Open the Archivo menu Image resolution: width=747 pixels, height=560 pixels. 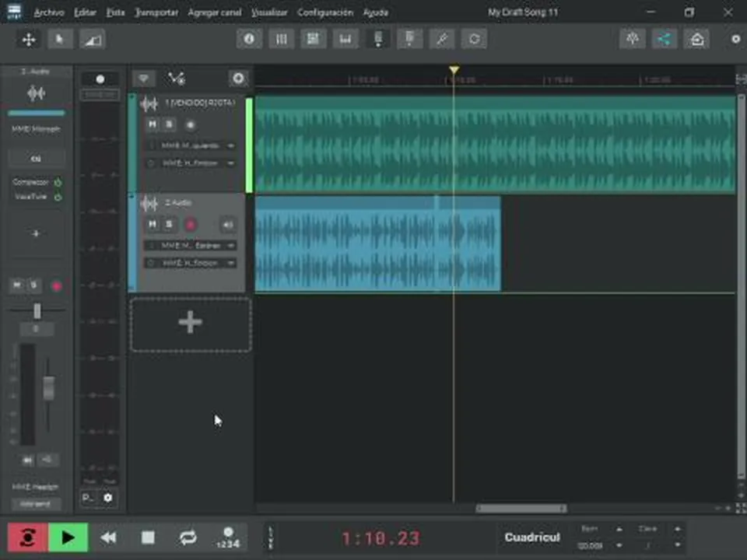tap(48, 12)
